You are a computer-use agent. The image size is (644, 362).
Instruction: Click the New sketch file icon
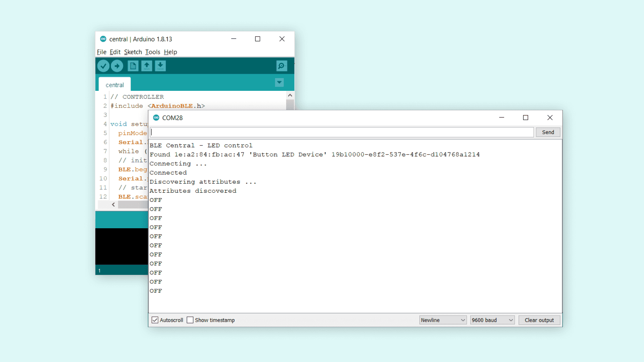point(133,66)
